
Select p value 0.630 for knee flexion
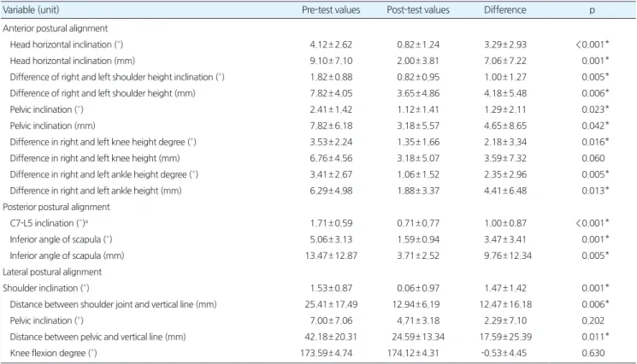click(593, 353)
